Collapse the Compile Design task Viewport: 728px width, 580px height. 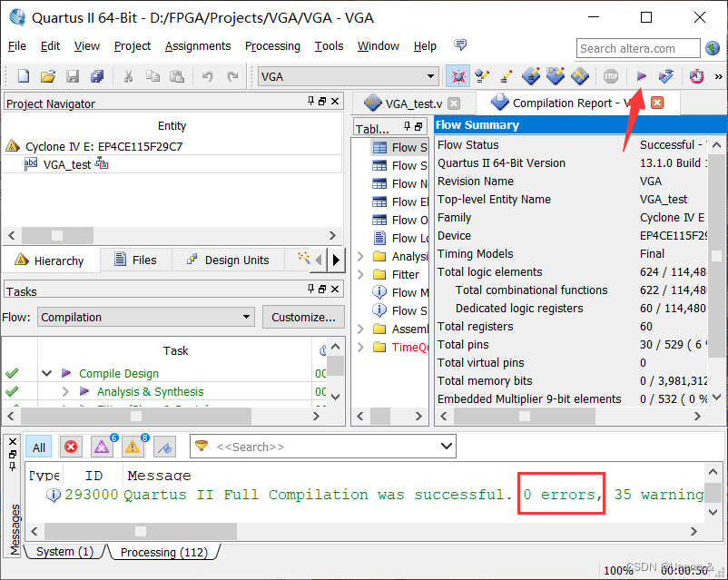click(x=46, y=373)
